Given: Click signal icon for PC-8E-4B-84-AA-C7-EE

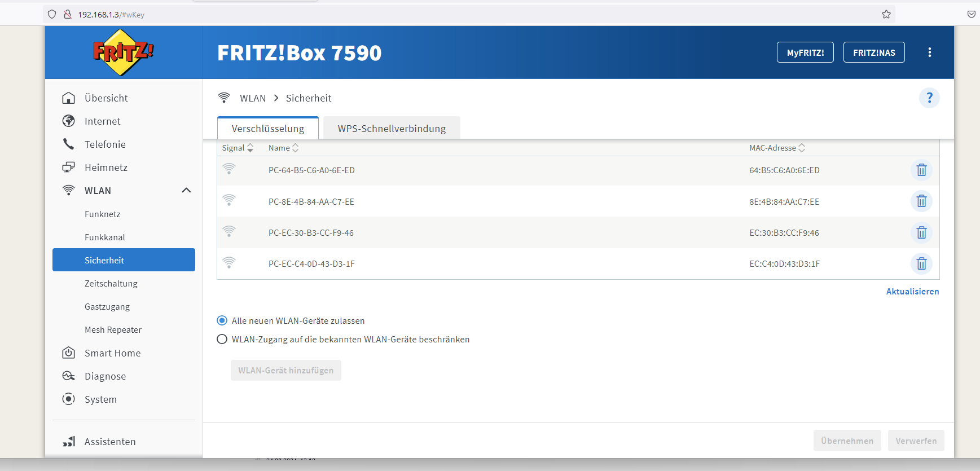Looking at the screenshot, I should pyautogui.click(x=229, y=200).
